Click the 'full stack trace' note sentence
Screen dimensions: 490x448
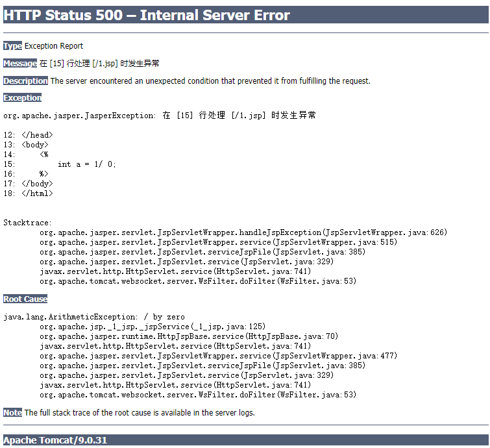[140, 413]
